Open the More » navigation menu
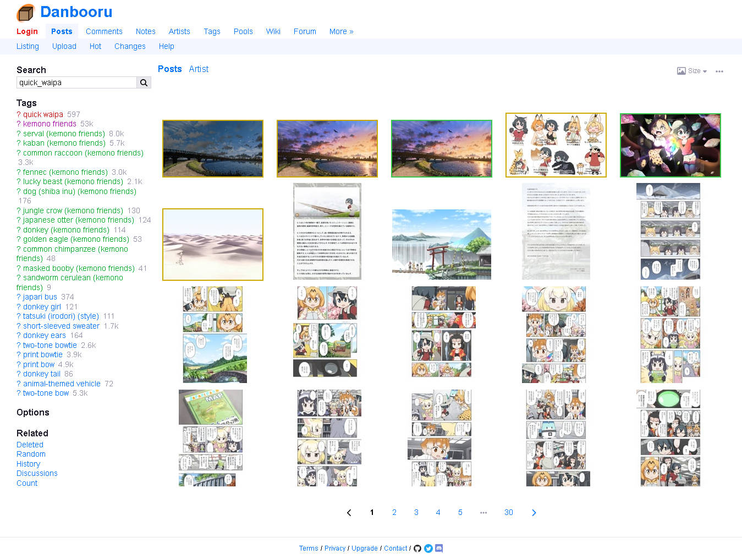This screenshot has width=742, height=560. [x=341, y=31]
